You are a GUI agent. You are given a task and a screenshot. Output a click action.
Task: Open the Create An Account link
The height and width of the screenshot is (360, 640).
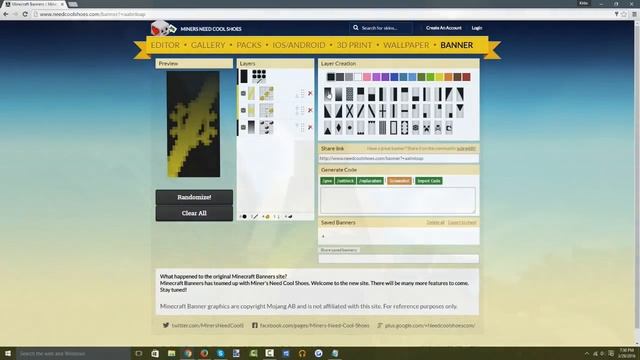pos(444,28)
